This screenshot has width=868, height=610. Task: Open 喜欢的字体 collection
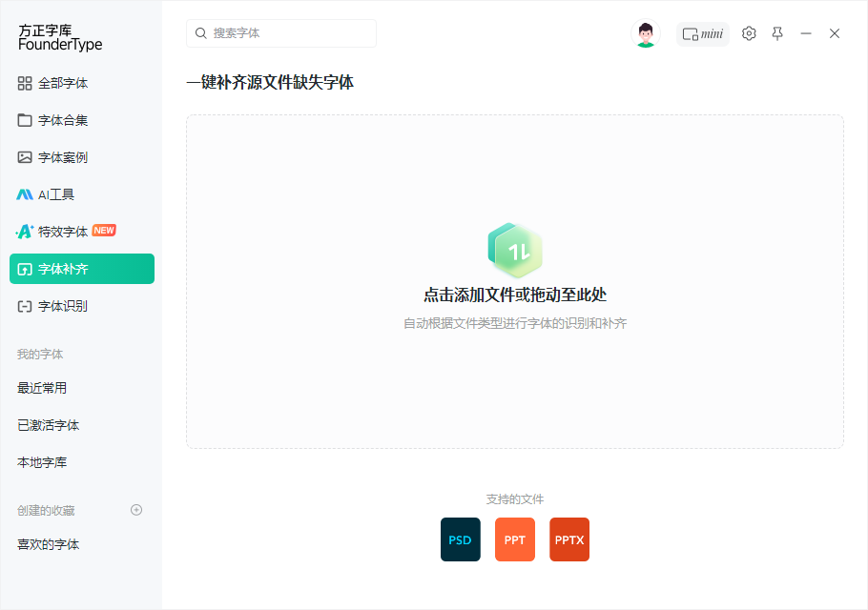coord(48,544)
